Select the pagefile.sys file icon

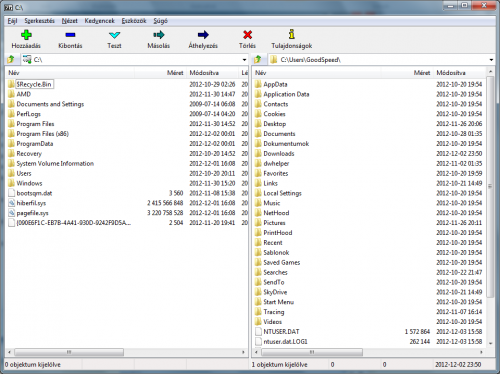pyautogui.click(x=11, y=213)
